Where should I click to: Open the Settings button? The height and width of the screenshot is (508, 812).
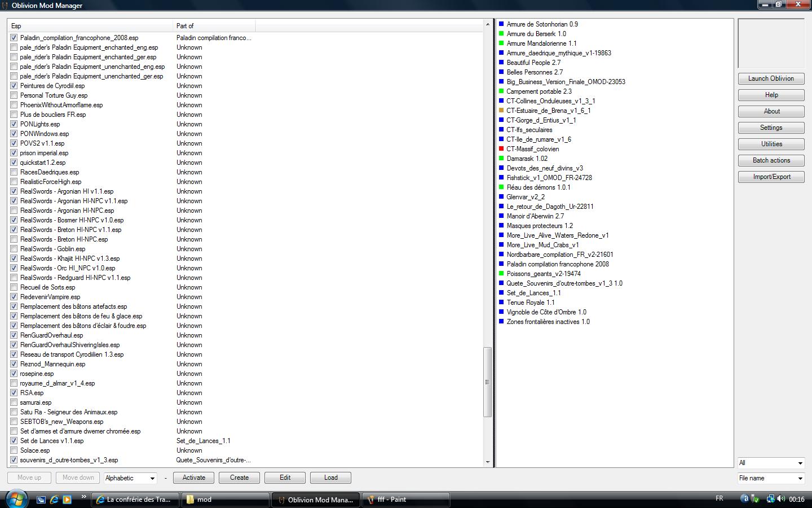[x=771, y=128]
